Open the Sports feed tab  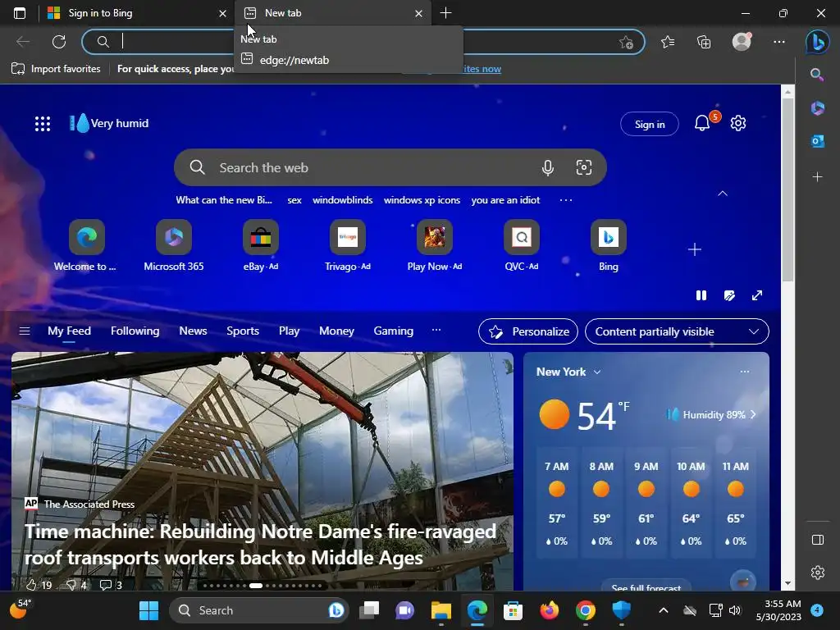[243, 331]
